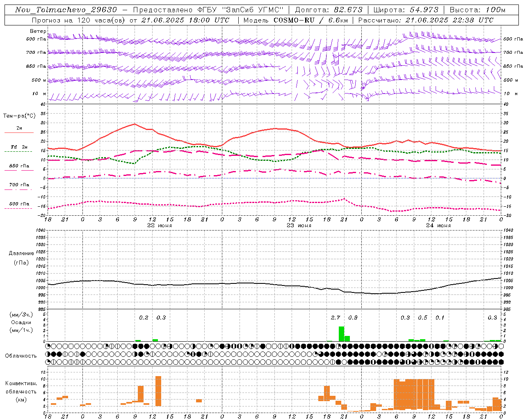The height and width of the screenshot is (420, 525).
Task: Click the station name Nov_Tolmachevo_29630
Action: pyautogui.click(x=66, y=10)
